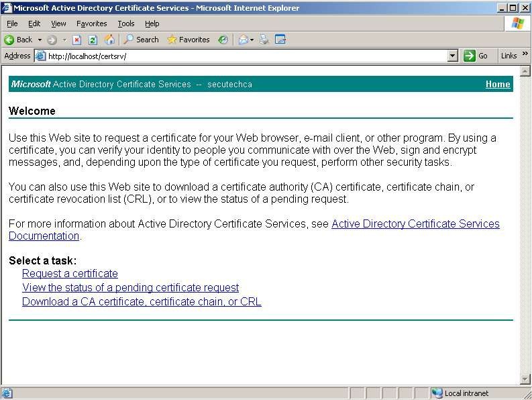Refresh the page with the green arrows icon

pos(93,40)
